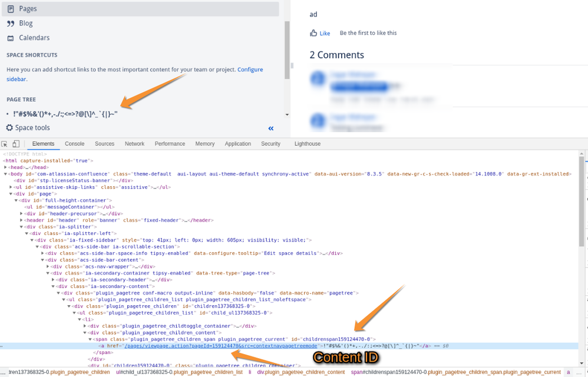
Task: Switch to the Elements tab
Action: pyautogui.click(x=43, y=144)
